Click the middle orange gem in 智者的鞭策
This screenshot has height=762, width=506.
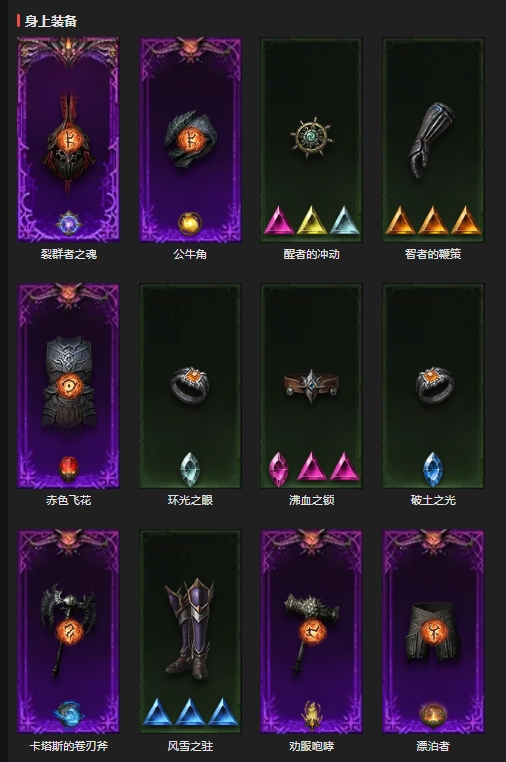pos(433,220)
